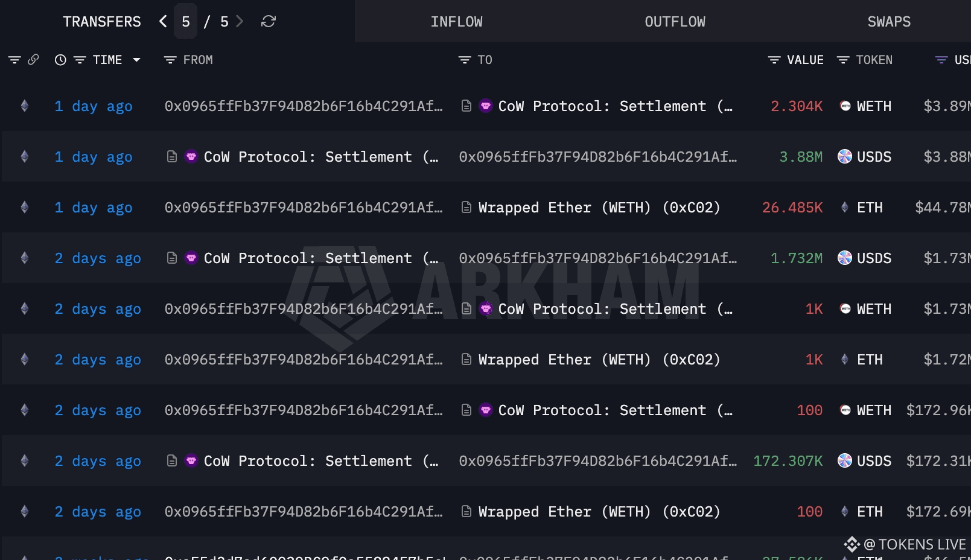Click the WETH token name in the 2.304K row
Image resolution: width=971 pixels, height=560 pixels.
(x=874, y=106)
